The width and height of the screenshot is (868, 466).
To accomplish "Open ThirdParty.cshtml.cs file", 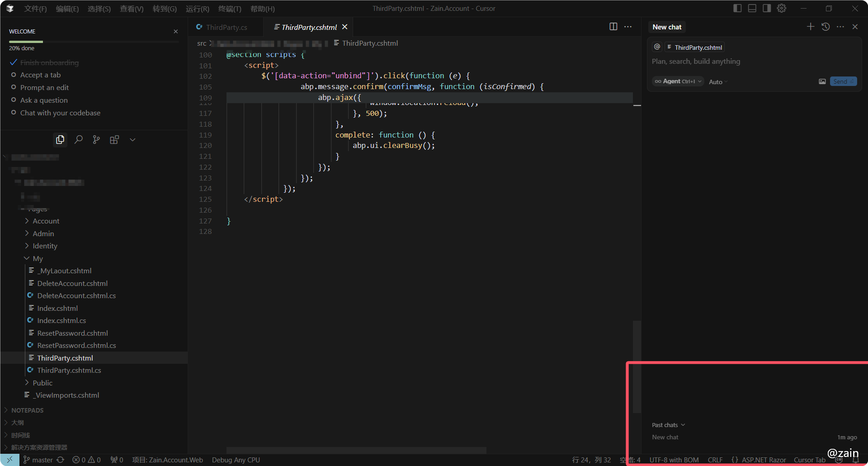I will click(x=69, y=370).
